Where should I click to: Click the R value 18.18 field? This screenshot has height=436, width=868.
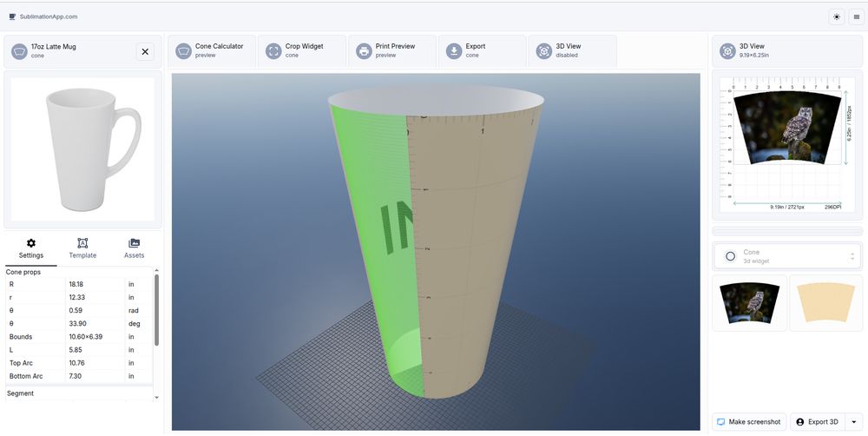95,284
